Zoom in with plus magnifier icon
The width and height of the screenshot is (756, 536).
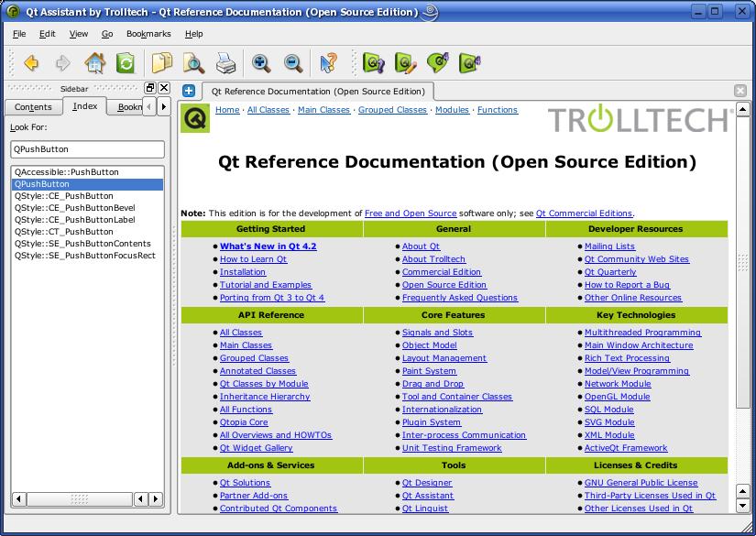point(261,63)
